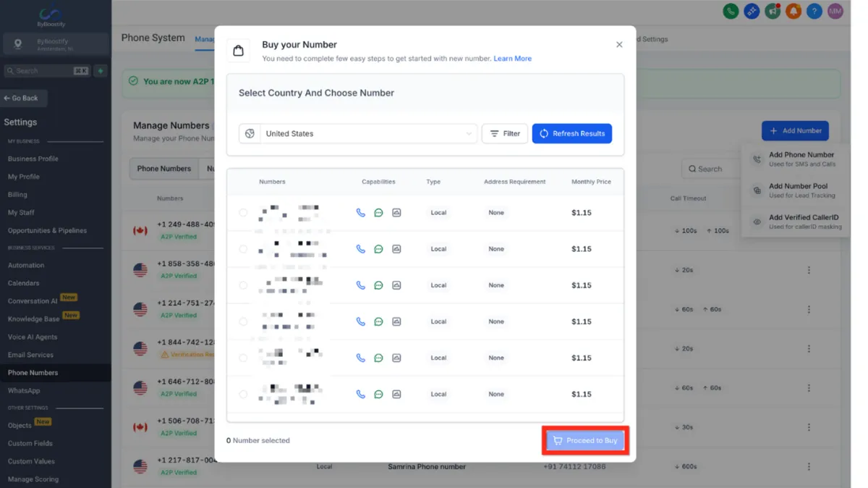Viewport: 868px width, 488px height.
Task: Click the Canadian flag of +1 506-708 row
Action: pyautogui.click(x=140, y=427)
